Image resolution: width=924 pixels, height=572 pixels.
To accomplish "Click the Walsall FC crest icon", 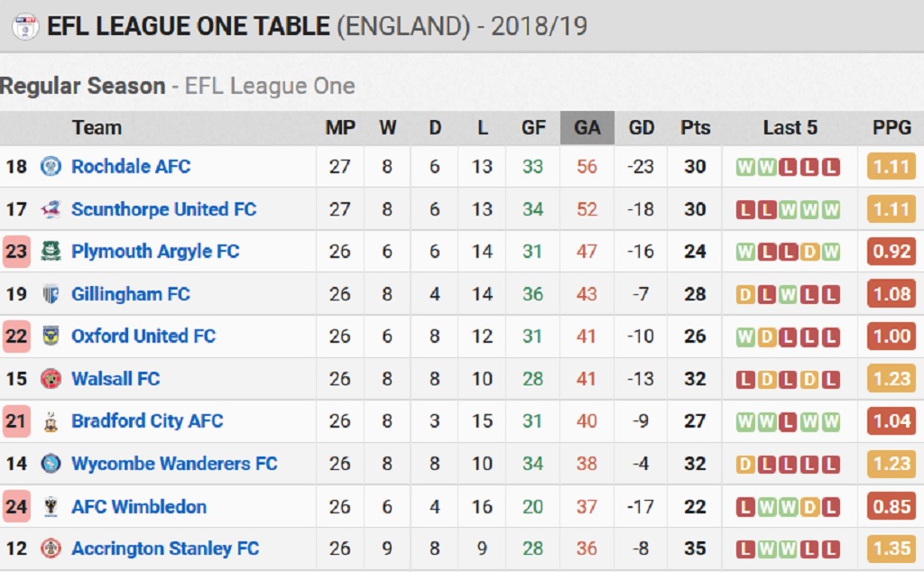I will point(51,379).
